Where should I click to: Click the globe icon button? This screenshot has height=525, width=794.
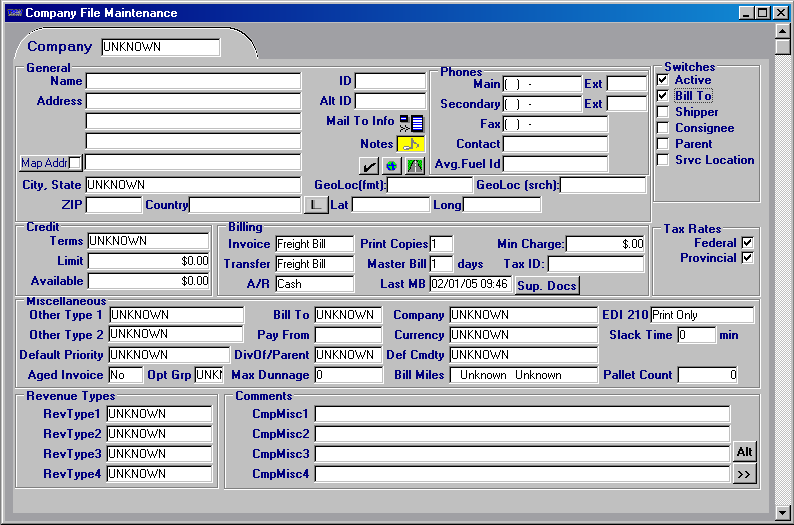point(391,166)
